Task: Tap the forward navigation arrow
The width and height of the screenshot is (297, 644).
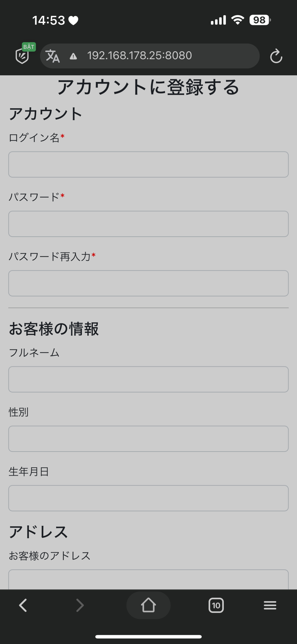Action: click(80, 605)
